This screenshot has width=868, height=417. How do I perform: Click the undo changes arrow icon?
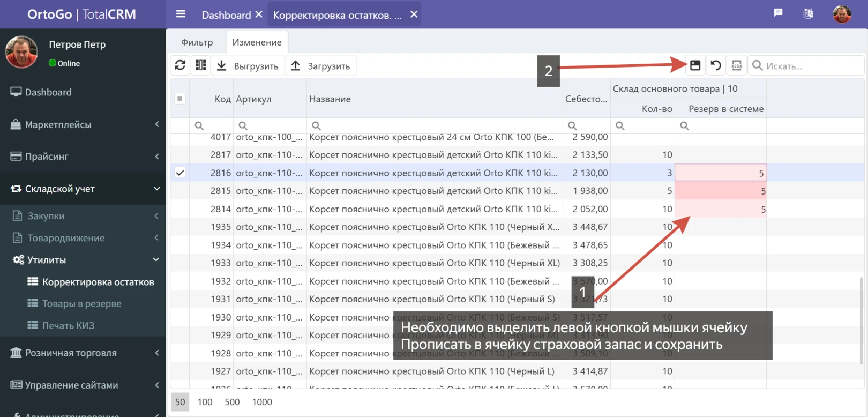pyautogui.click(x=716, y=65)
